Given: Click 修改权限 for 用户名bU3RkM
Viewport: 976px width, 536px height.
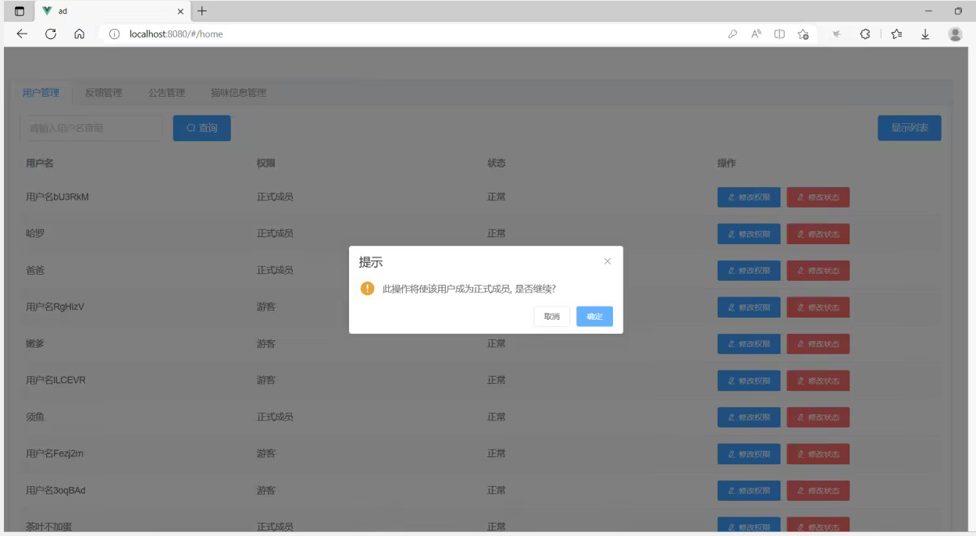Looking at the screenshot, I should [749, 197].
